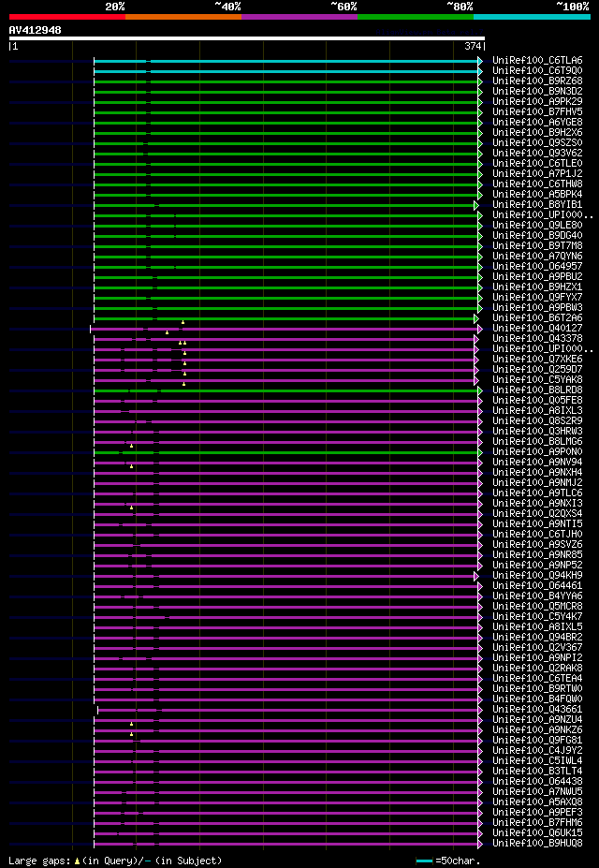Click the red 20% identity legend segment

(x=67, y=17)
